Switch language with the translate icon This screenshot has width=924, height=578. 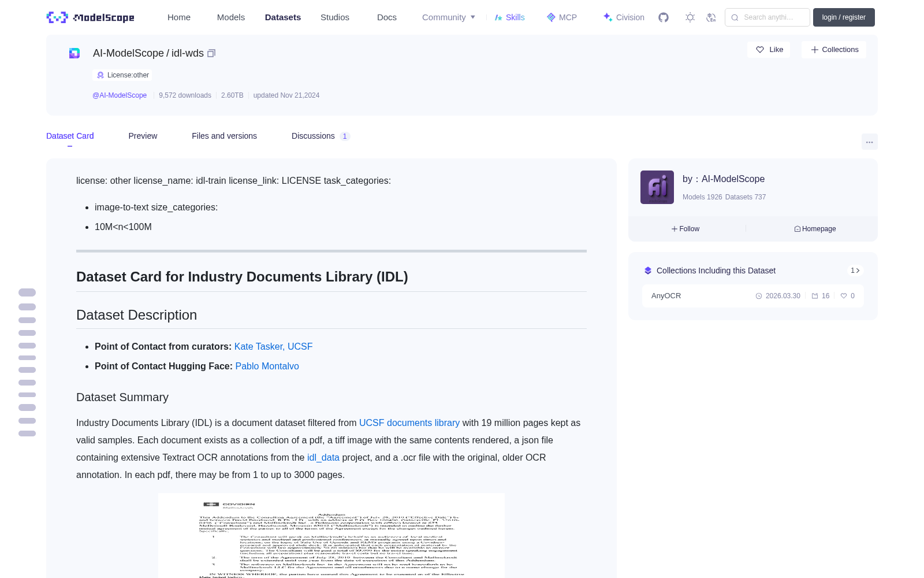pyautogui.click(x=711, y=17)
